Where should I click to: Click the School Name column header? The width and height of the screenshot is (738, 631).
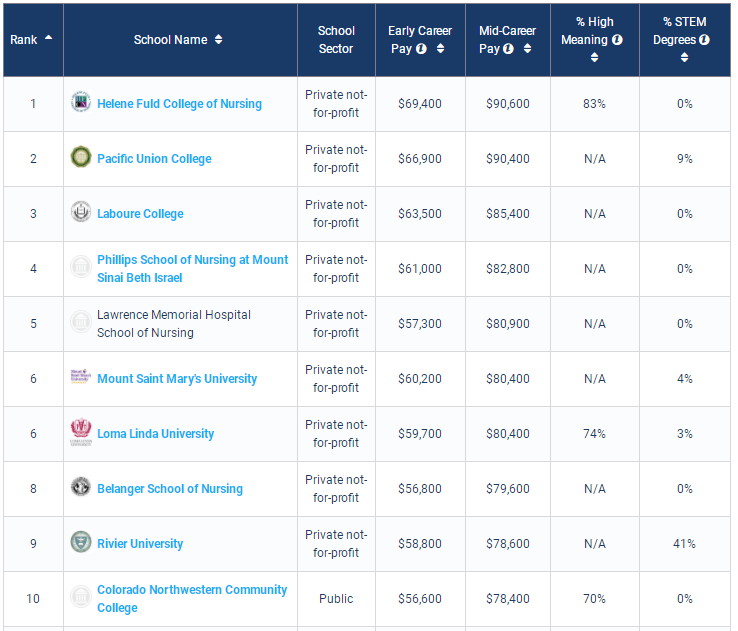[180, 40]
